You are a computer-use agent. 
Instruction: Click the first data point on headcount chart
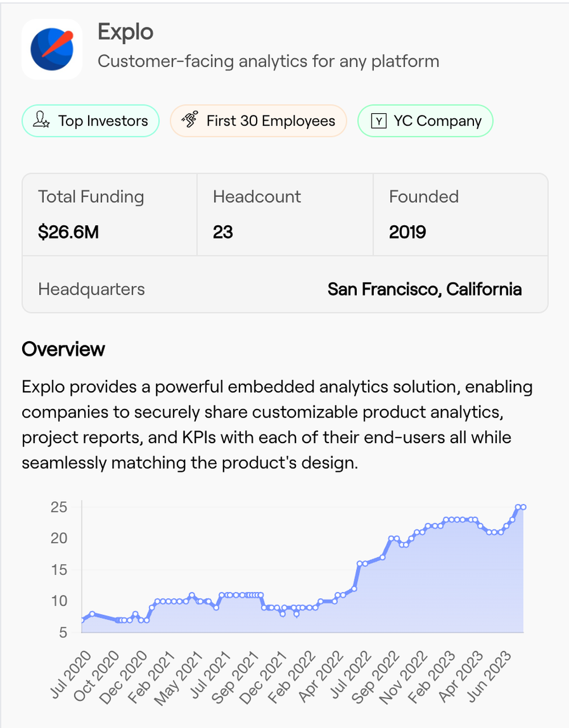click(x=82, y=620)
